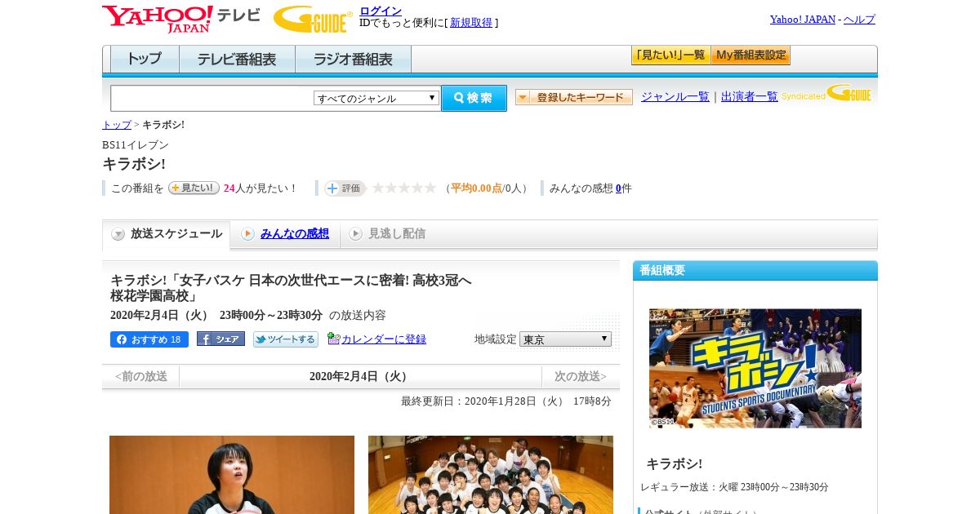This screenshot has width=980, height=514.
Task: Go to <前の放送 previous broadcast
Action: [x=140, y=376]
